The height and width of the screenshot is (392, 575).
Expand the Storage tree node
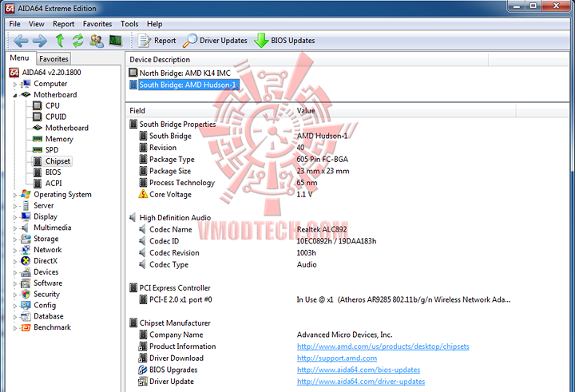click(15, 240)
